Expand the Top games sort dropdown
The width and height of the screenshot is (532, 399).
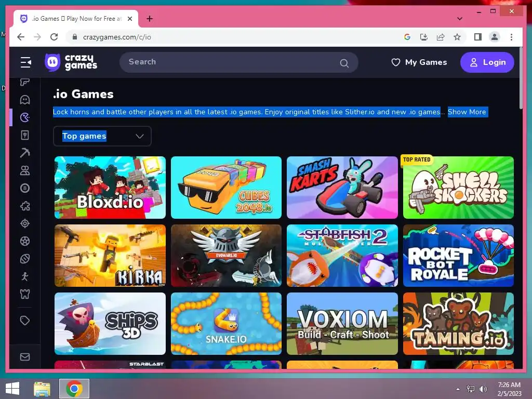[102, 136]
